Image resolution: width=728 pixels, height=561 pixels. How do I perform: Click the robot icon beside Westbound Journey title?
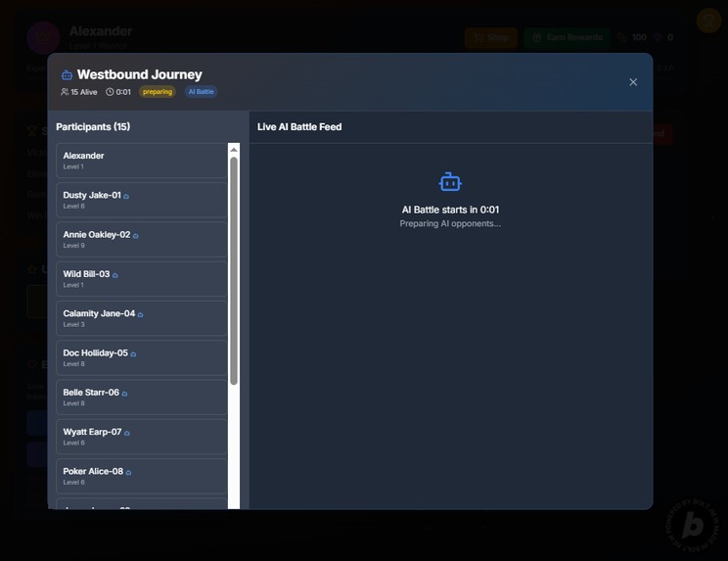pos(67,75)
